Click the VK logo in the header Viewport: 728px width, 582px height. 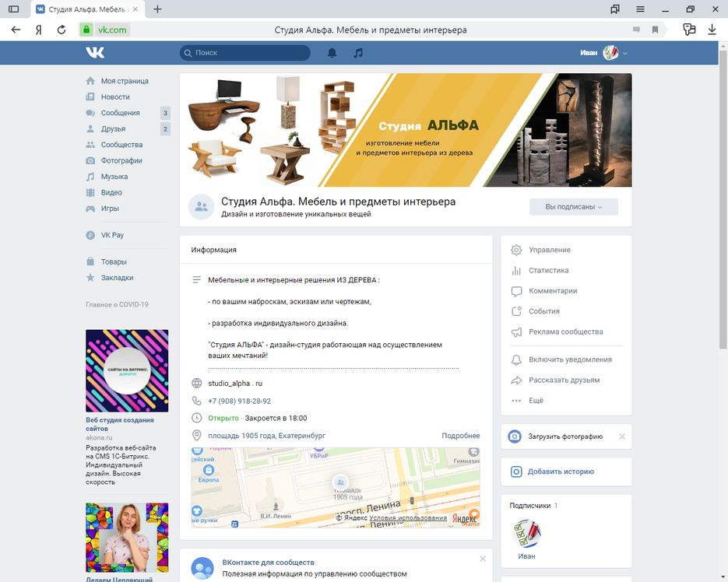[95, 52]
